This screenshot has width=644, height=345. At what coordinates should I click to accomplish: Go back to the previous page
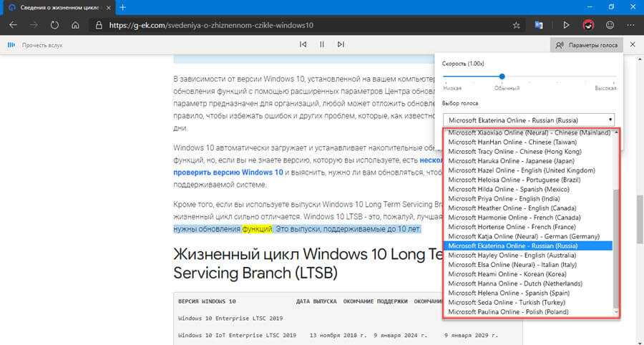(x=13, y=25)
